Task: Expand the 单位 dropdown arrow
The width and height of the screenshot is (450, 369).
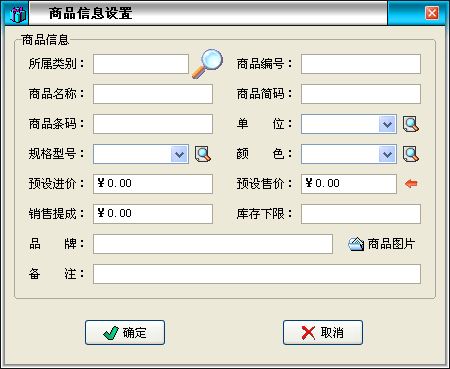Action: pyautogui.click(x=387, y=124)
